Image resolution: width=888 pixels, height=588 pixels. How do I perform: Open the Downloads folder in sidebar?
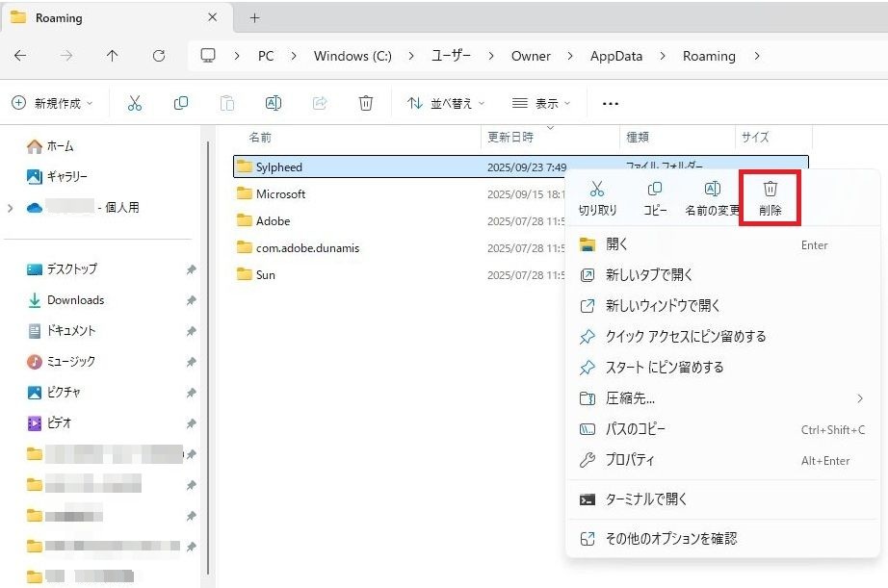point(75,300)
